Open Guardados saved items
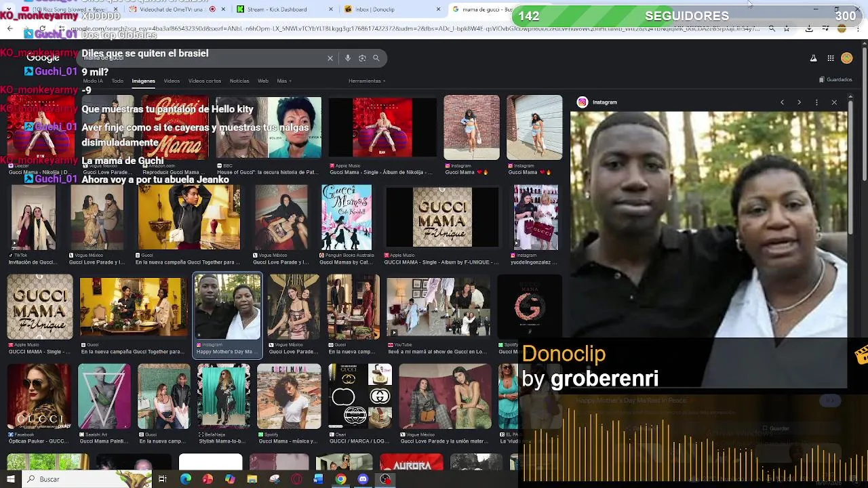The image size is (868, 488). coord(835,80)
